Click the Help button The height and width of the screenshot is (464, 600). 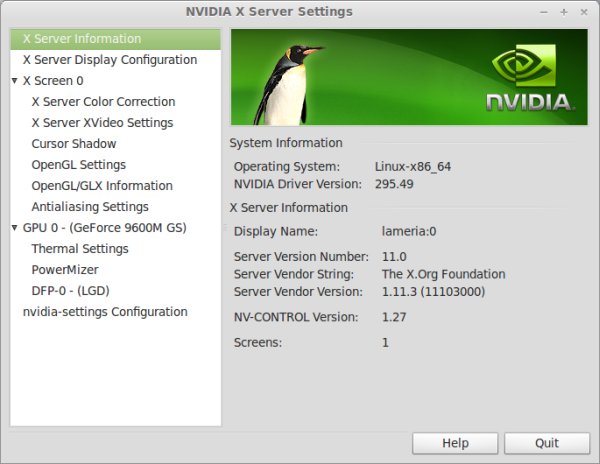[455, 443]
